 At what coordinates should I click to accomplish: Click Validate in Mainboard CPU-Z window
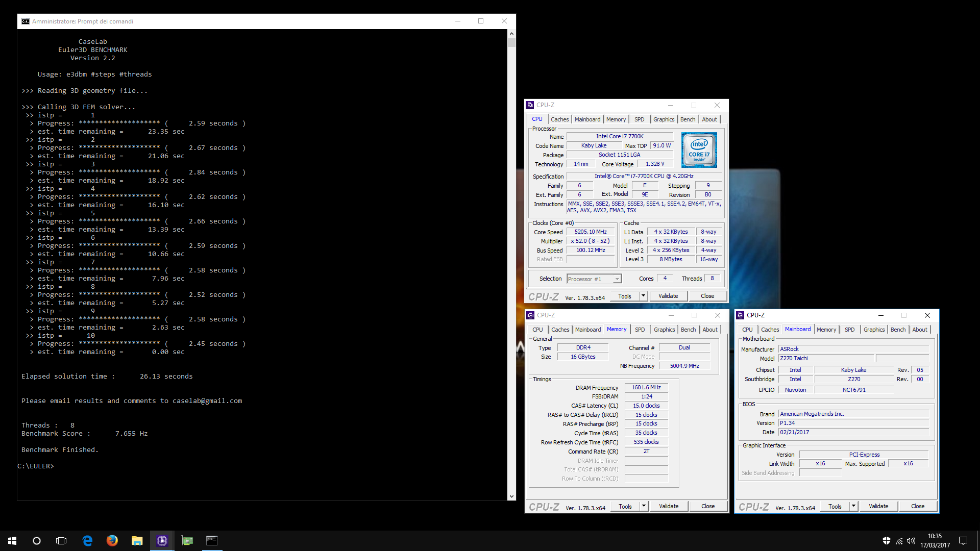click(x=878, y=506)
